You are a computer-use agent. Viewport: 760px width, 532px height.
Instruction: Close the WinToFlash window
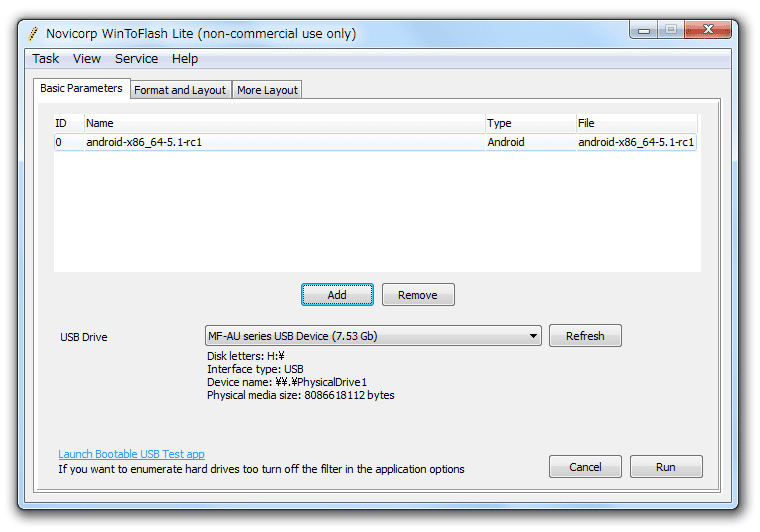click(708, 30)
